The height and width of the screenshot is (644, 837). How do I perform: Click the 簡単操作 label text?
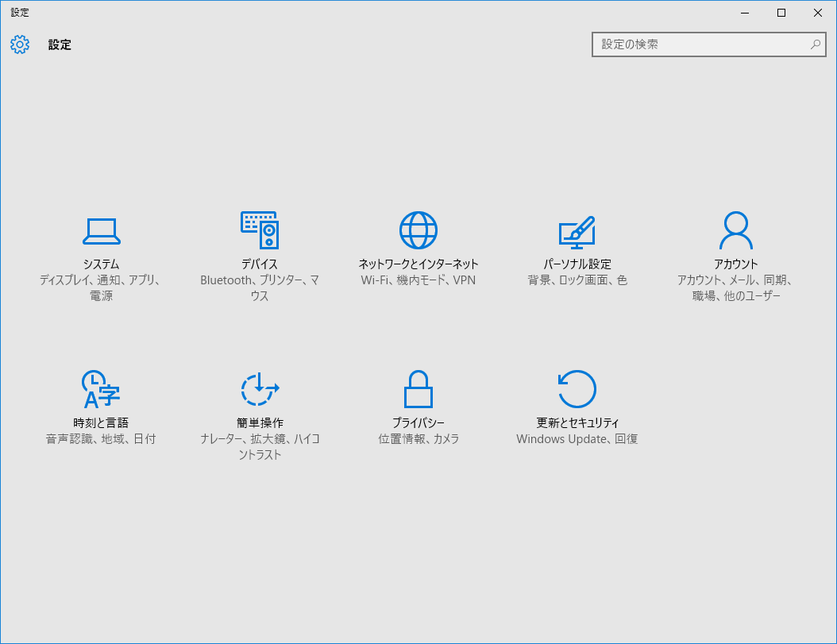click(x=260, y=423)
